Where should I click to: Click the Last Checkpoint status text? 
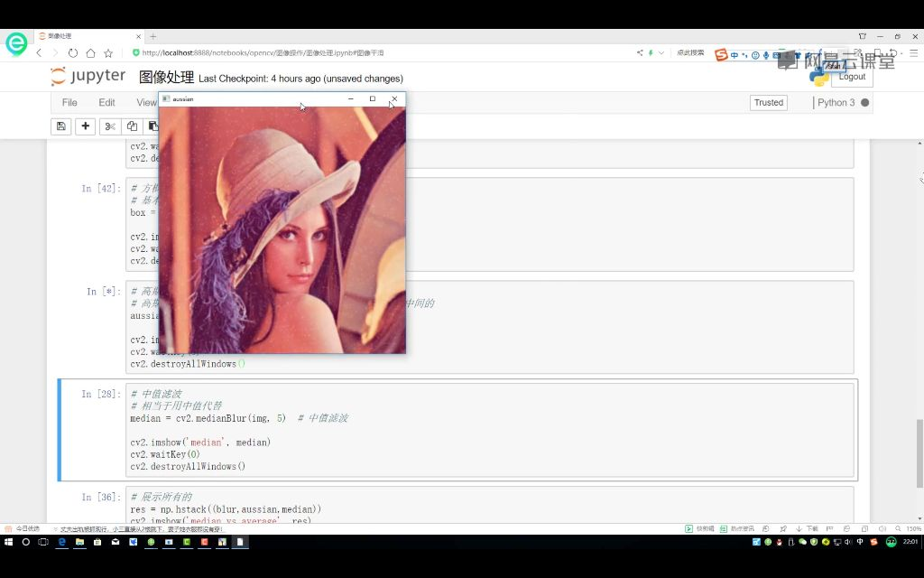pos(300,79)
